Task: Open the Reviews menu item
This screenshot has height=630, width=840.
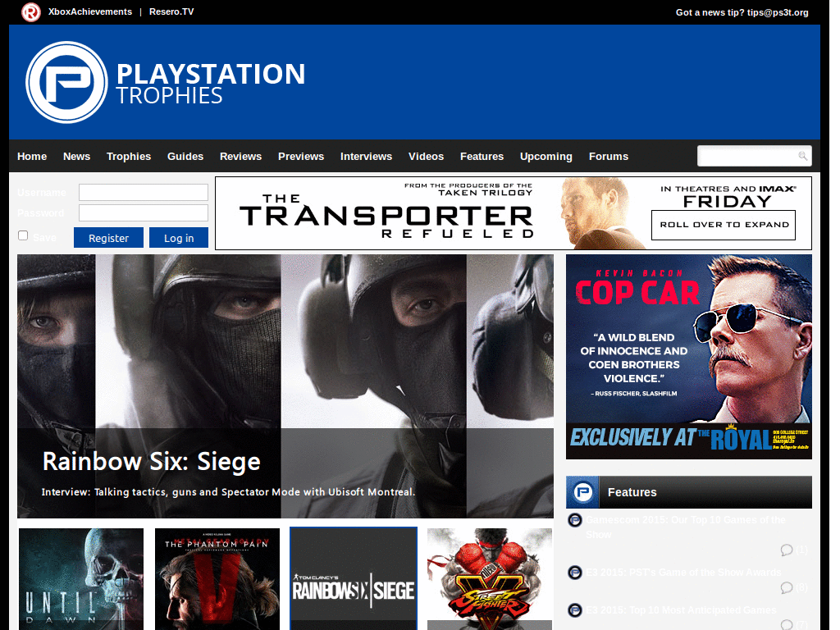Action: [x=240, y=157]
